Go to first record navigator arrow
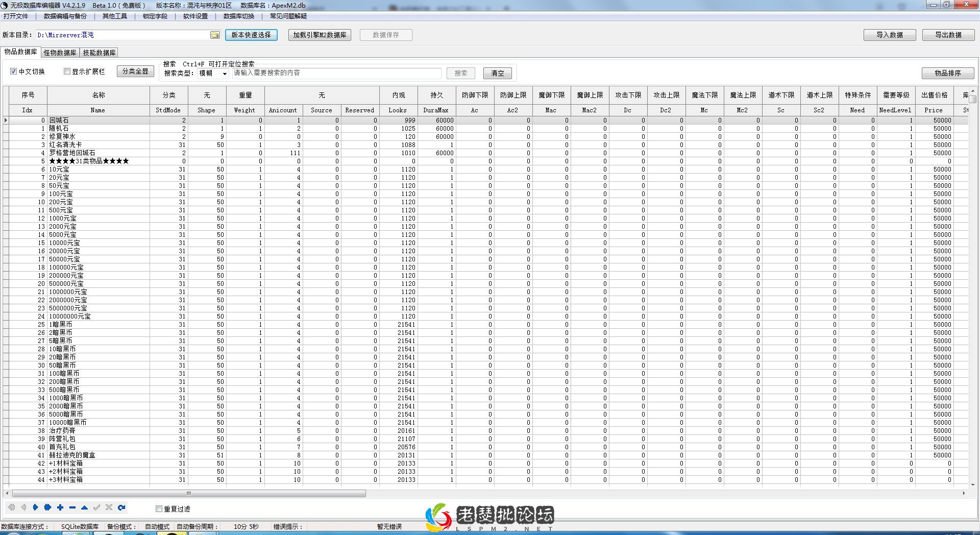 point(11,507)
